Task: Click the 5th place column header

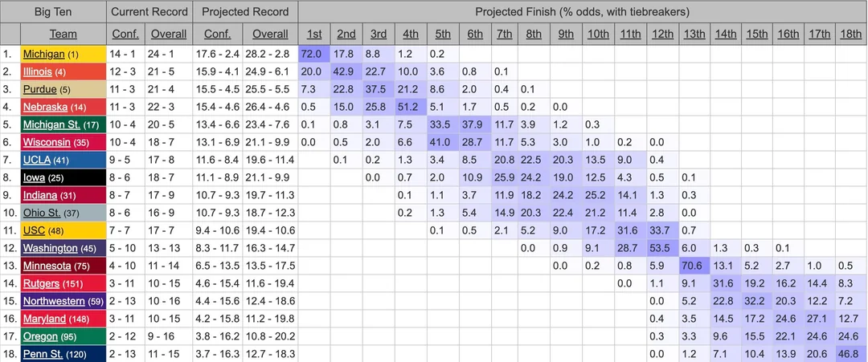Action: pos(443,34)
